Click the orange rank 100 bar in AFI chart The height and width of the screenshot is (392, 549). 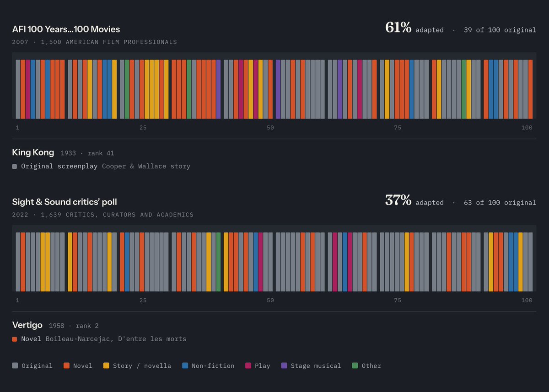click(x=530, y=89)
